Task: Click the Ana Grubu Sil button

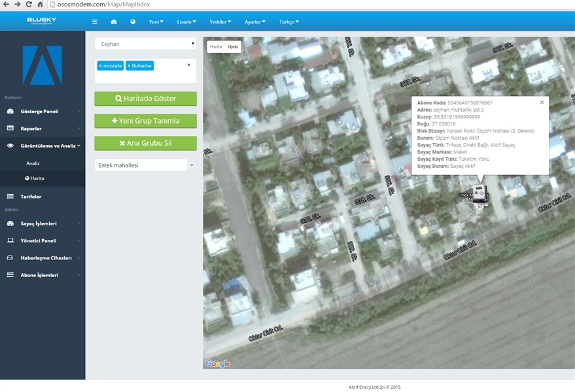Action: [146, 143]
